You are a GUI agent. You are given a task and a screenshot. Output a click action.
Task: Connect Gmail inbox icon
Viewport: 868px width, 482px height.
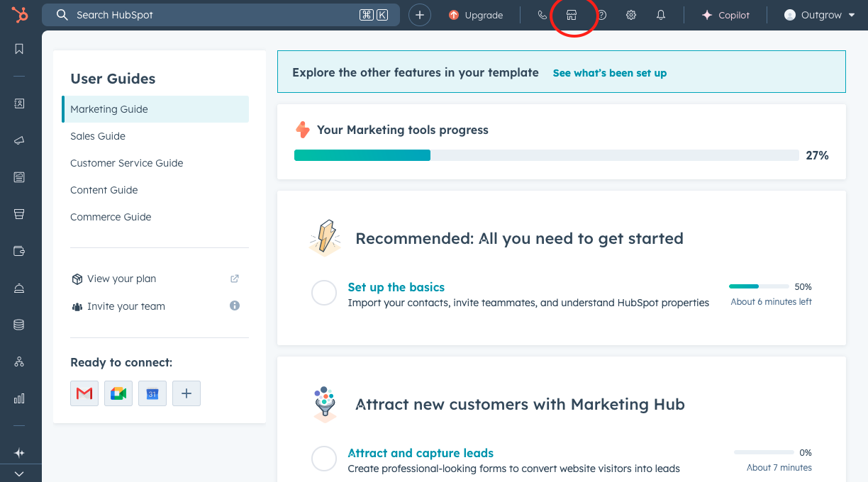pyautogui.click(x=84, y=393)
